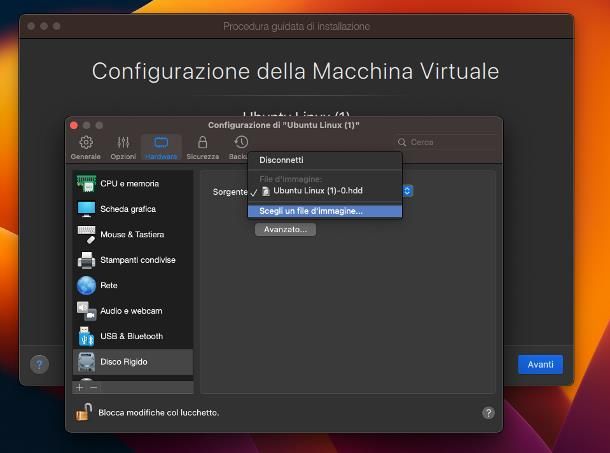This screenshot has height=453, width=610.
Task: Open help in the installation wizard window
Action: [39, 364]
